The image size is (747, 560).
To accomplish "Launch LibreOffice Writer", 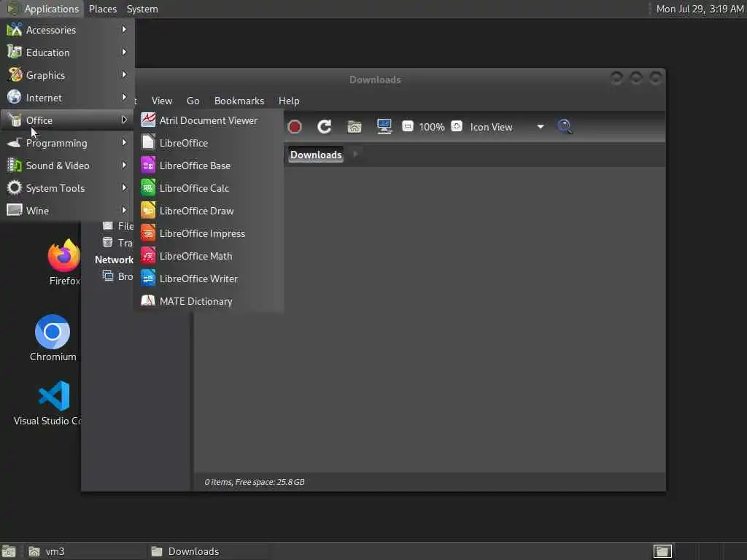I will pos(209,279).
